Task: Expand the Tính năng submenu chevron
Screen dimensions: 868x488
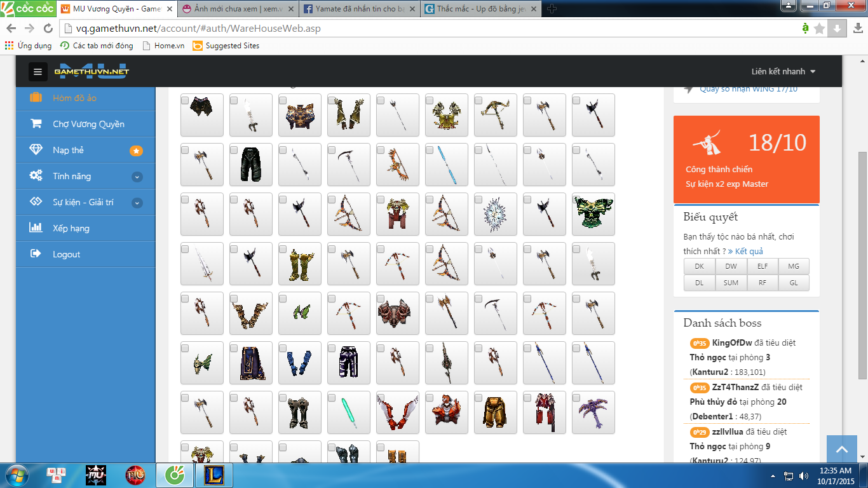Action: click(x=137, y=177)
